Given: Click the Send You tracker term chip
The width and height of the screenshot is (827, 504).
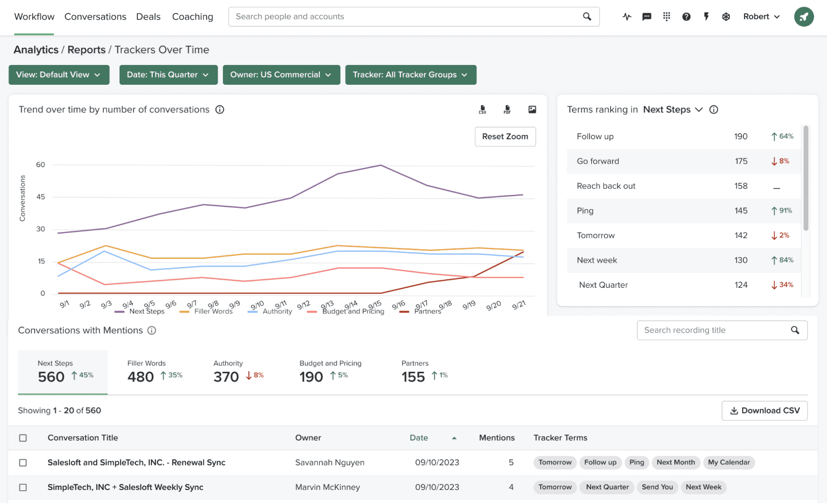Looking at the screenshot, I should pyautogui.click(x=657, y=487).
